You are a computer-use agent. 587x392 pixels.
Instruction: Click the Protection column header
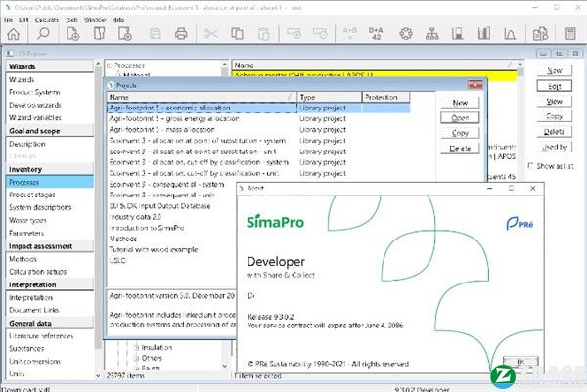(385, 97)
